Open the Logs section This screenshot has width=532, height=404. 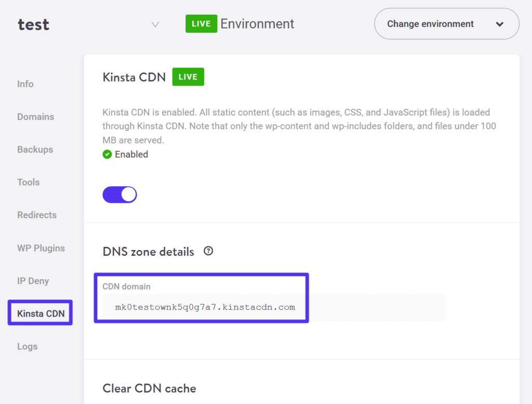[x=27, y=346]
